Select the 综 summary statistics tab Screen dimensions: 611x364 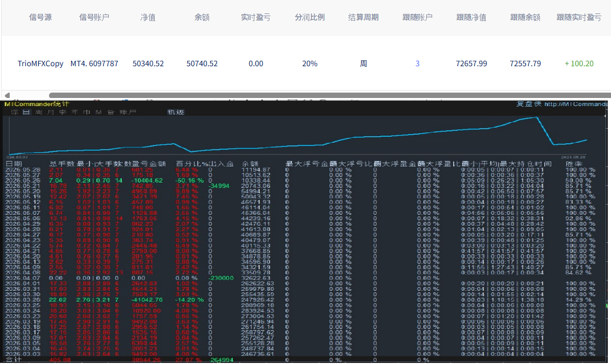pos(15,112)
